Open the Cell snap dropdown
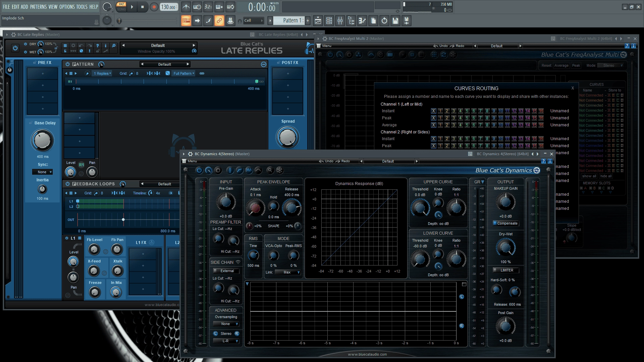This screenshot has width=644, height=362. [254, 20]
